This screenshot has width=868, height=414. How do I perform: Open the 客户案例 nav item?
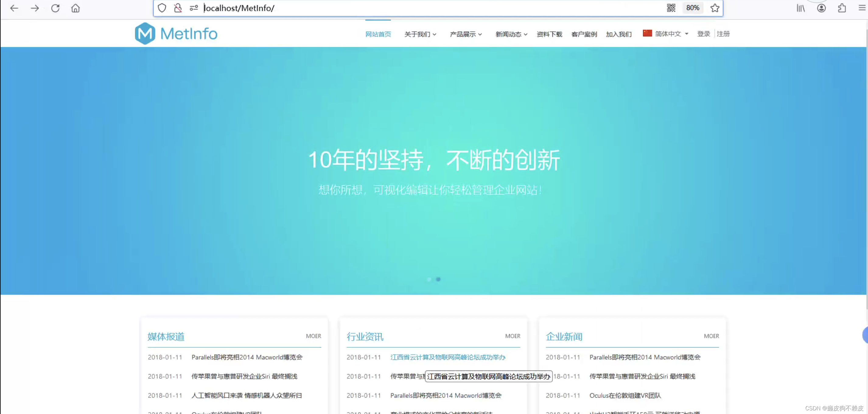584,34
